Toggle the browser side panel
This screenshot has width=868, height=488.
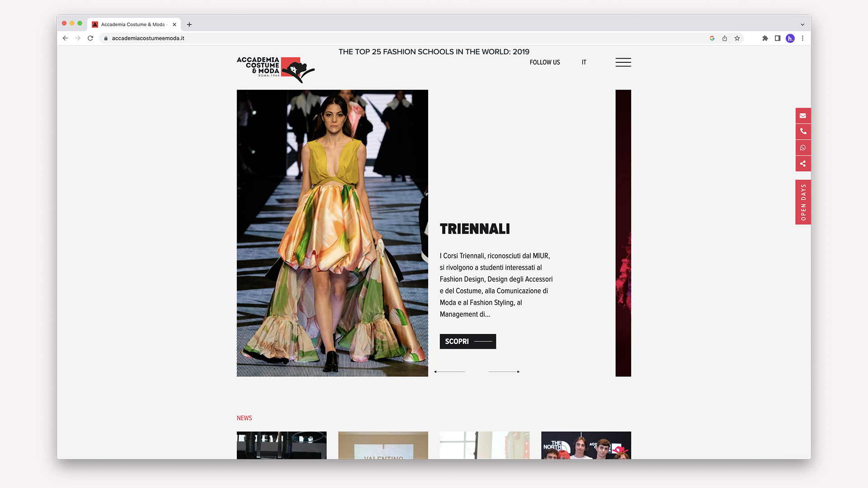pyautogui.click(x=778, y=38)
